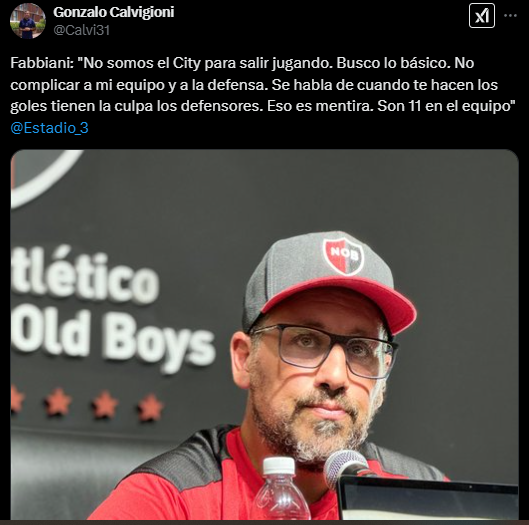This screenshot has height=525, width=529.
Task: Click the NOB crest on the cap
Action: click(343, 256)
